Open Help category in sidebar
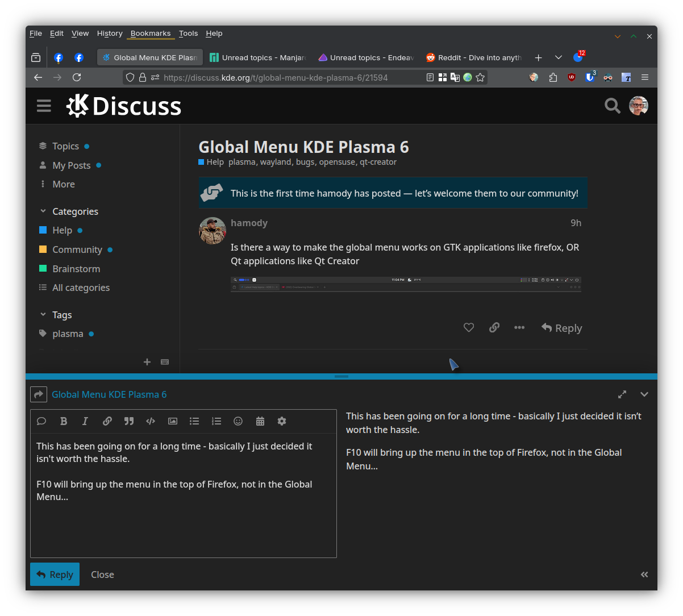This screenshot has width=683, height=616. click(x=61, y=230)
